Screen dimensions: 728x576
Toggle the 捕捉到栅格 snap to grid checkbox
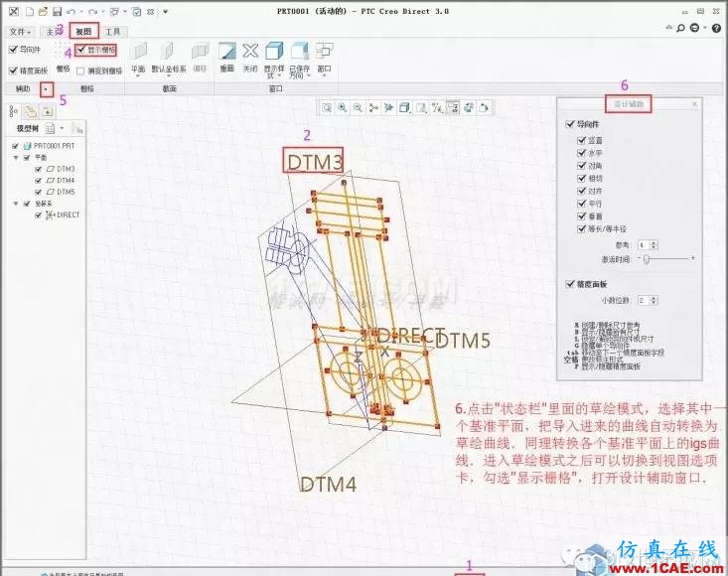(x=80, y=72)
